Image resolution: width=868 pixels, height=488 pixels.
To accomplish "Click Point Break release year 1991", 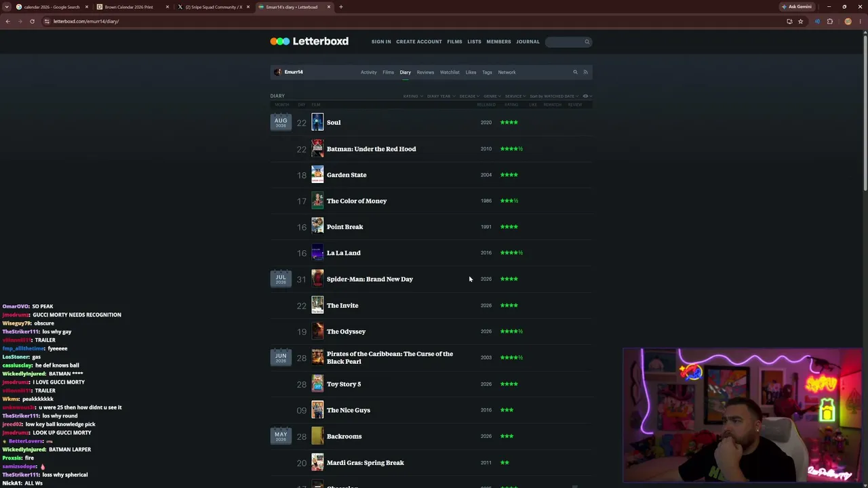I will (486, 227).
